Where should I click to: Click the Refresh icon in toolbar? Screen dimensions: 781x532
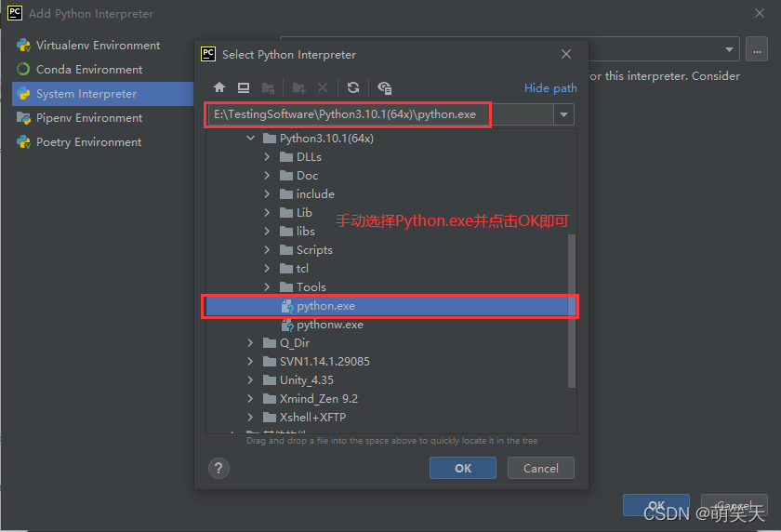(353, 87)
